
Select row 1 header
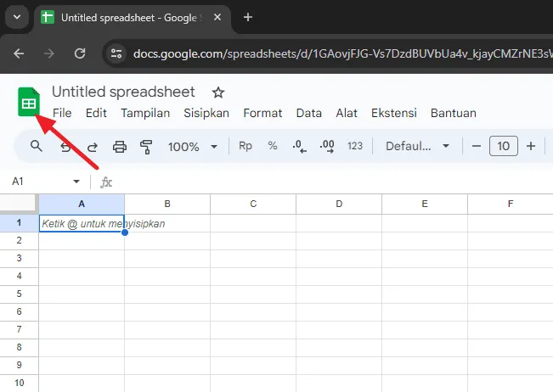click(19, 223)
